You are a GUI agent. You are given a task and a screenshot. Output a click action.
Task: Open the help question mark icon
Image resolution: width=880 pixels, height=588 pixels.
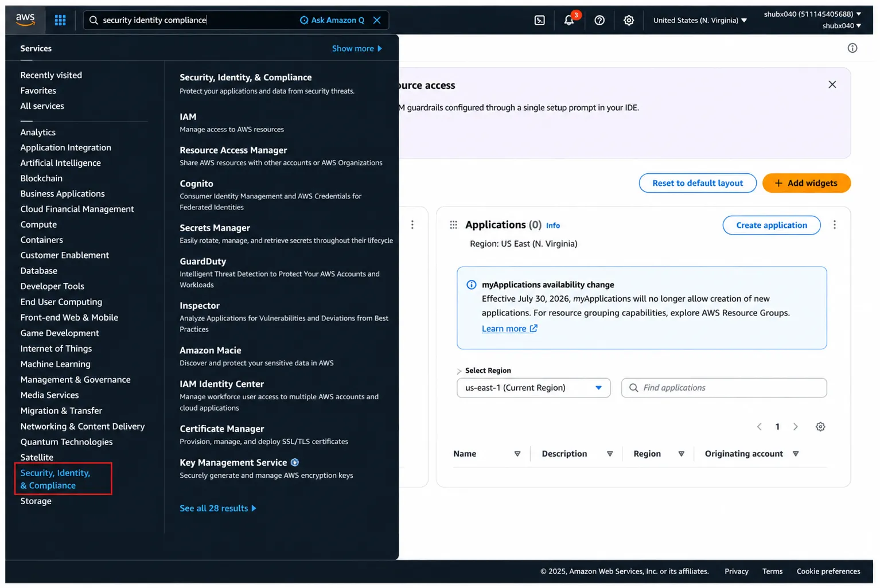[599, 20]
